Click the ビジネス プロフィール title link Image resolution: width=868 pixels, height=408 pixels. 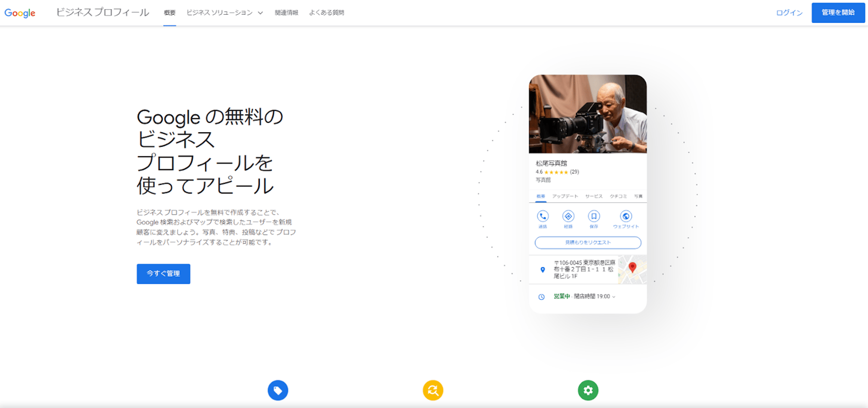click(102, 13)
